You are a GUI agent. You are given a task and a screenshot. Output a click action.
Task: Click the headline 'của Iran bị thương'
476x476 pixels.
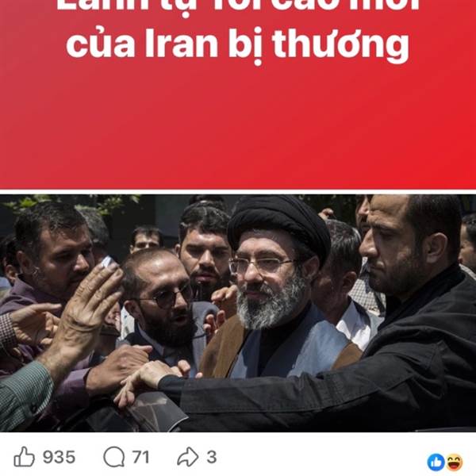238,44
